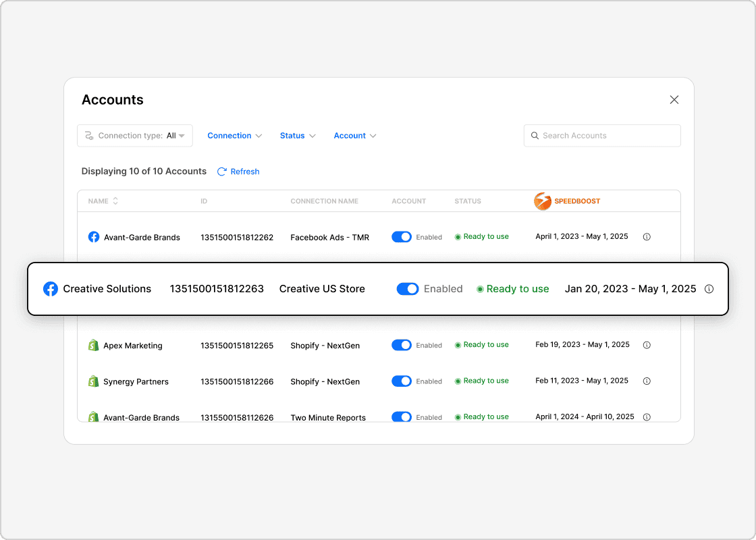Open the info icon on the Apex Marketing row
756x540 pixels.
tap(647, 345)
